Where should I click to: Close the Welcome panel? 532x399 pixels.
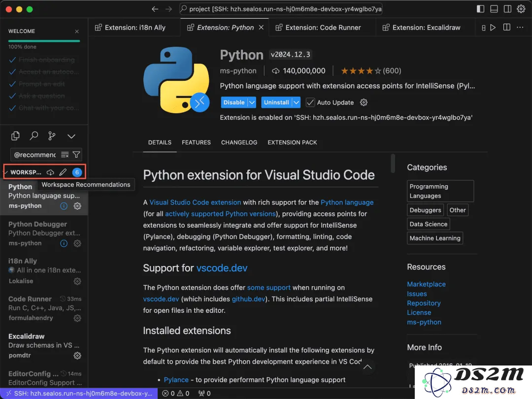point(77,31)
